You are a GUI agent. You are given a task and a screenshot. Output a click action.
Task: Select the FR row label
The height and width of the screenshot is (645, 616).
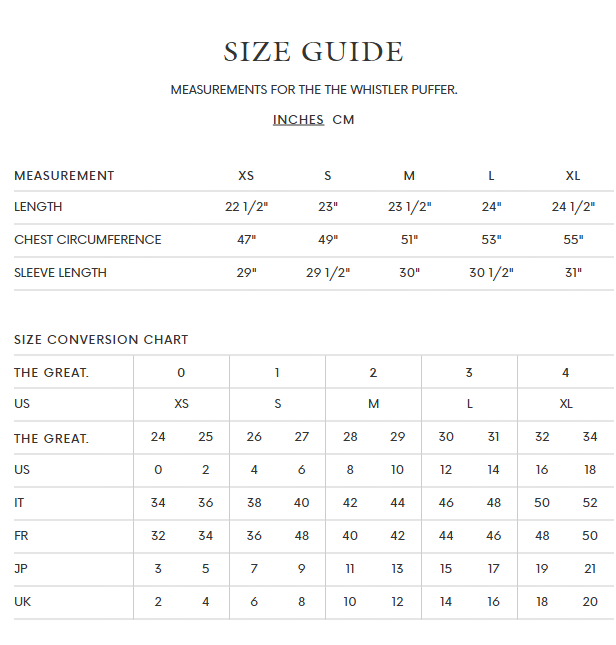coord(21,536)
